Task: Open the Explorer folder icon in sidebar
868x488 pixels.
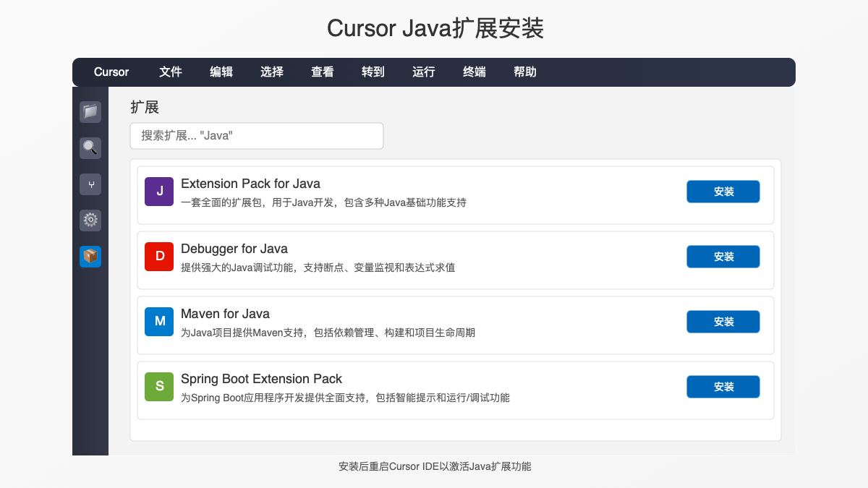Action: tap(90, 112)
